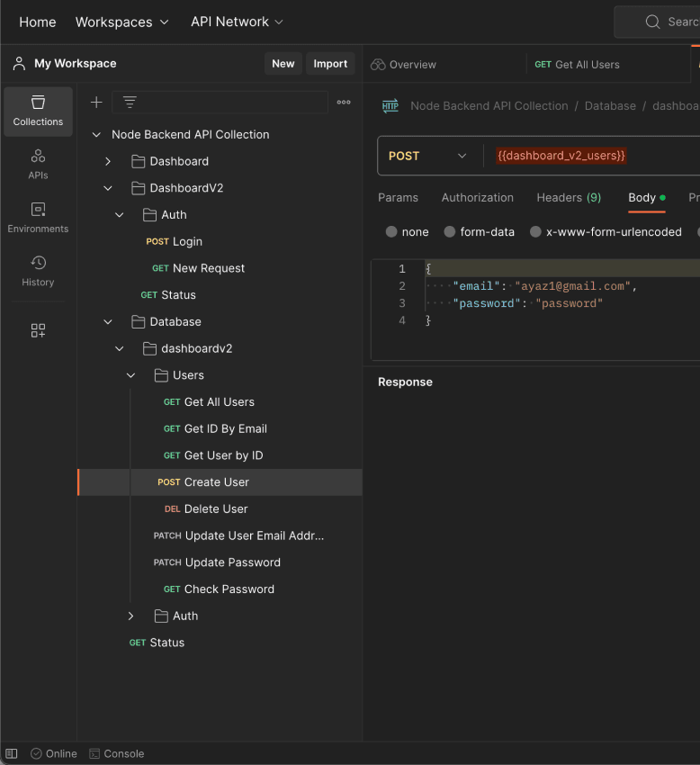Open the PATCH Update Password request
The image size is (700, 765).
point(217,562)
